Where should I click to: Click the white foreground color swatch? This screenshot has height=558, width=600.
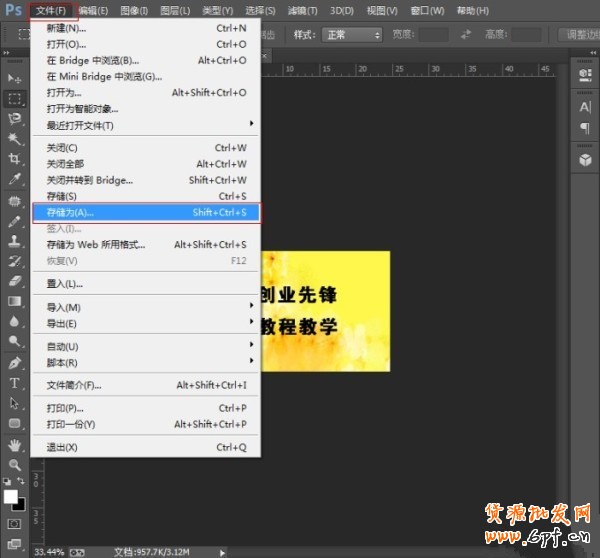tap(11, 496)
